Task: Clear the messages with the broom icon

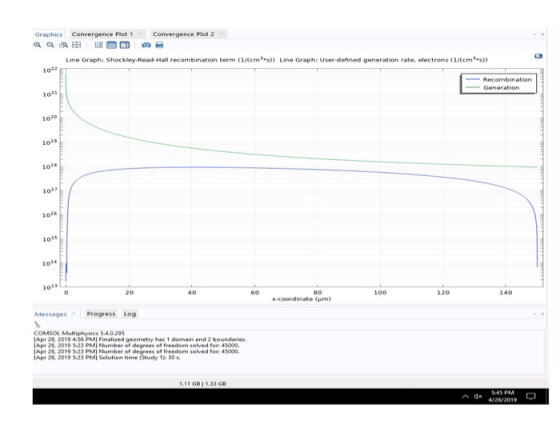Action: pos(38,325)
